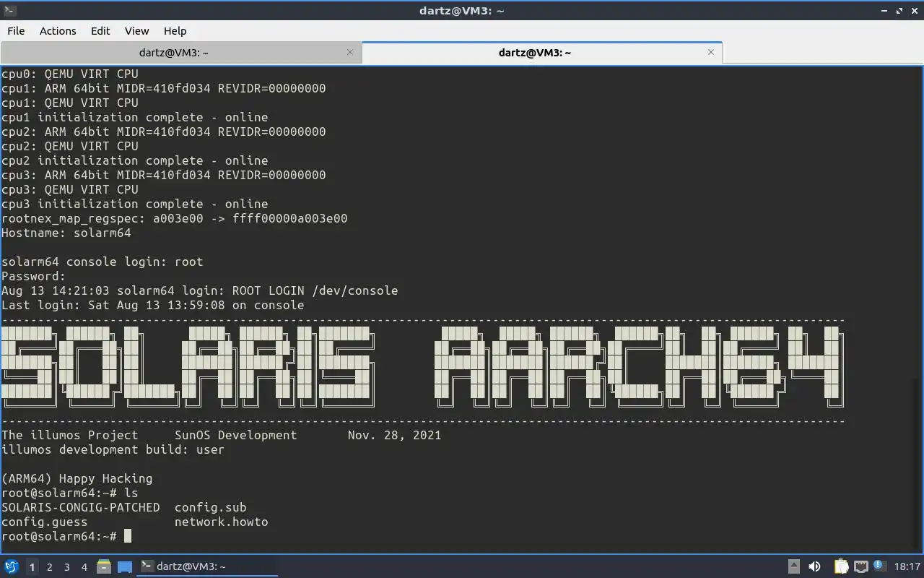Screen dimensions: 924x578
Task: Open the clipboard manager tray icon
Action: pyautogui.click(x=841, y=566)
